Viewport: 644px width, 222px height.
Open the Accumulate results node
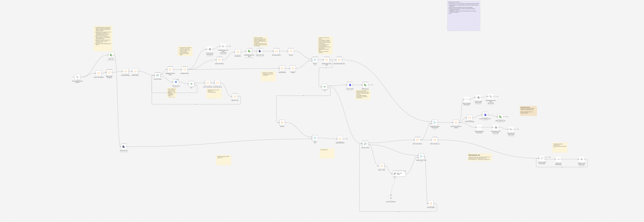pos(218,83)
